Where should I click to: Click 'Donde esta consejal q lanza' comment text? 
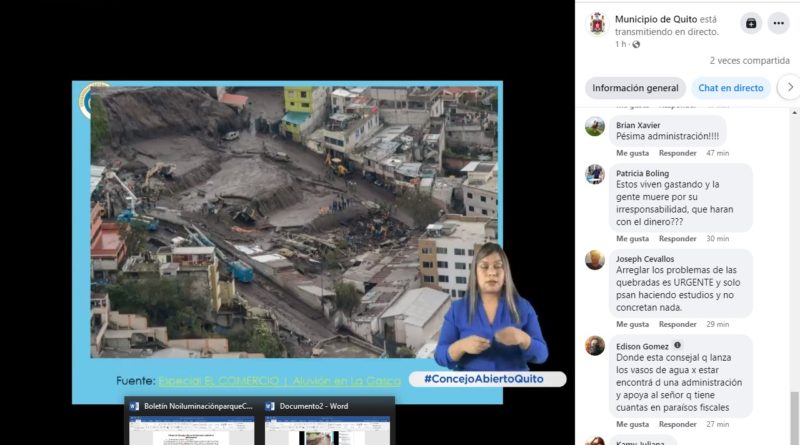coord(673,358)
